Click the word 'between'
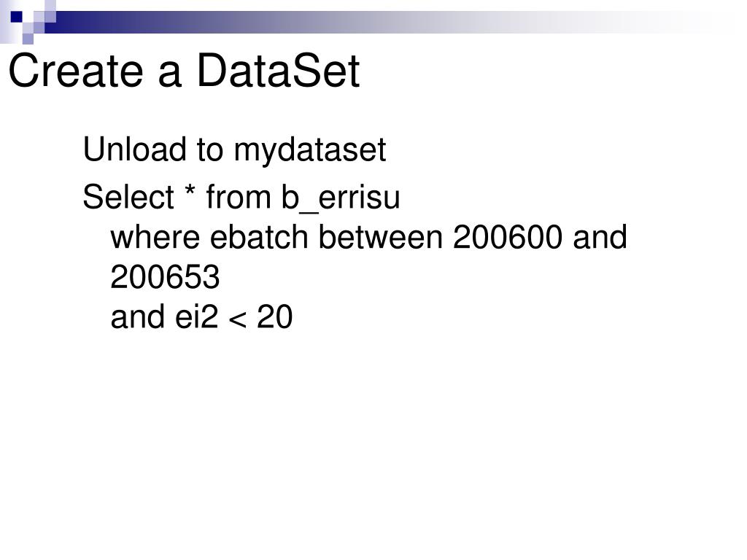 click(x=381, y=237)
